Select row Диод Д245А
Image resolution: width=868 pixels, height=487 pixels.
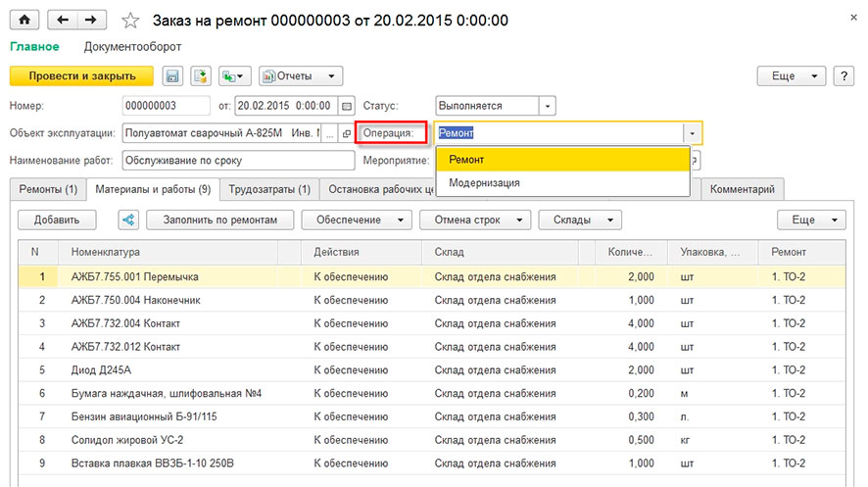click(432, 369)
